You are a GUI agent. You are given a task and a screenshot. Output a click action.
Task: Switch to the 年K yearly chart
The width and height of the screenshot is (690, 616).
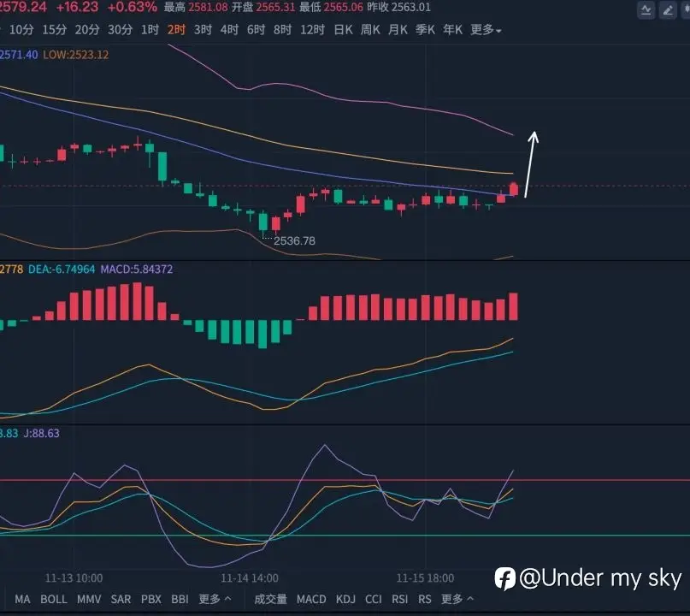[453, 30]
